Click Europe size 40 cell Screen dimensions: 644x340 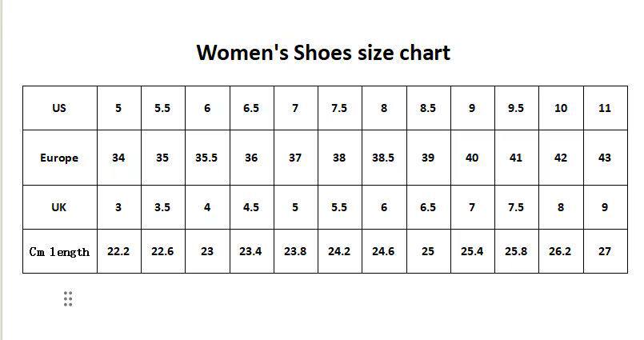coord(472,158)
